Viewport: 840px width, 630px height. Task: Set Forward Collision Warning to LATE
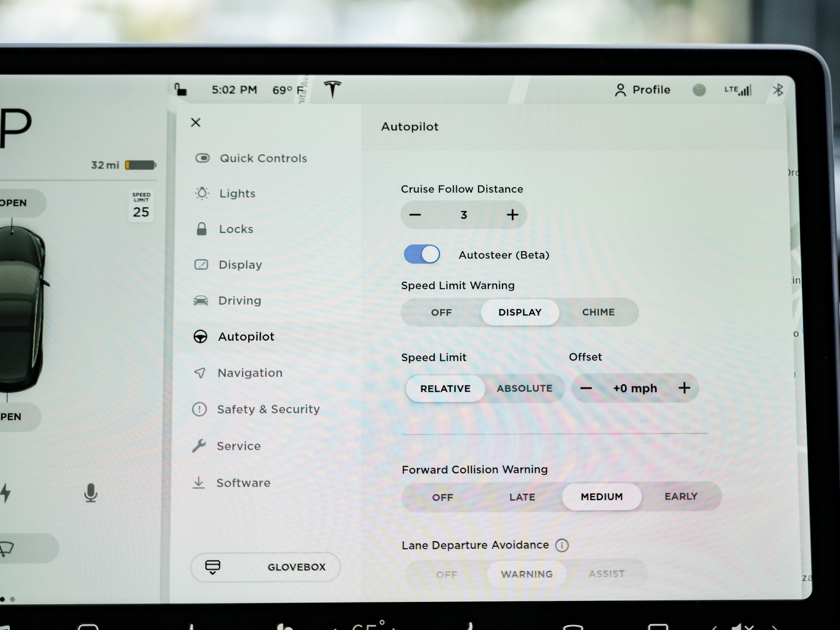click(522, 497)
